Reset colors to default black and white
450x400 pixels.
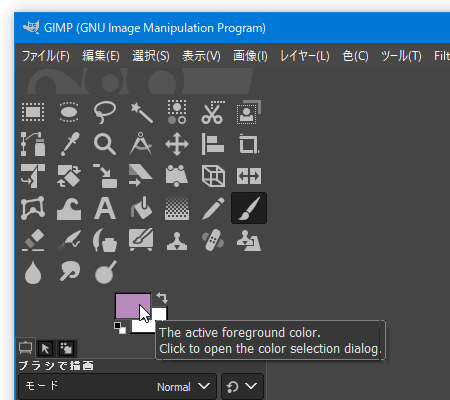(x=120, y=328)
